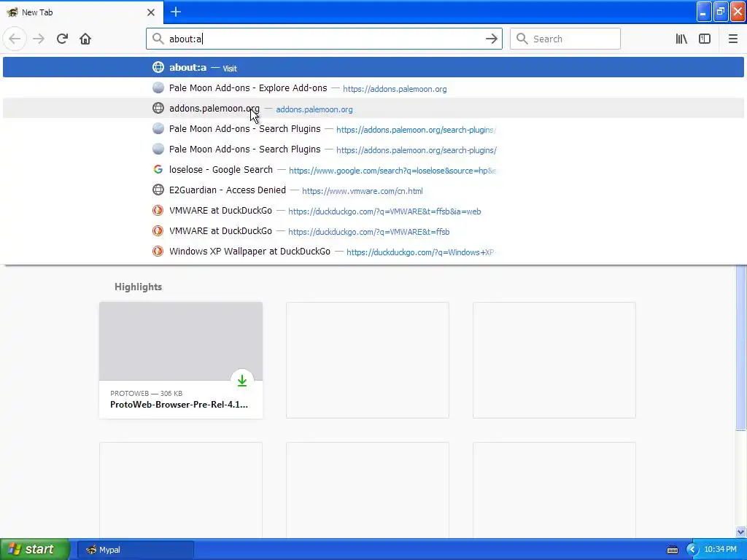Show sidebars using the sidebar icon

point(705,39)
